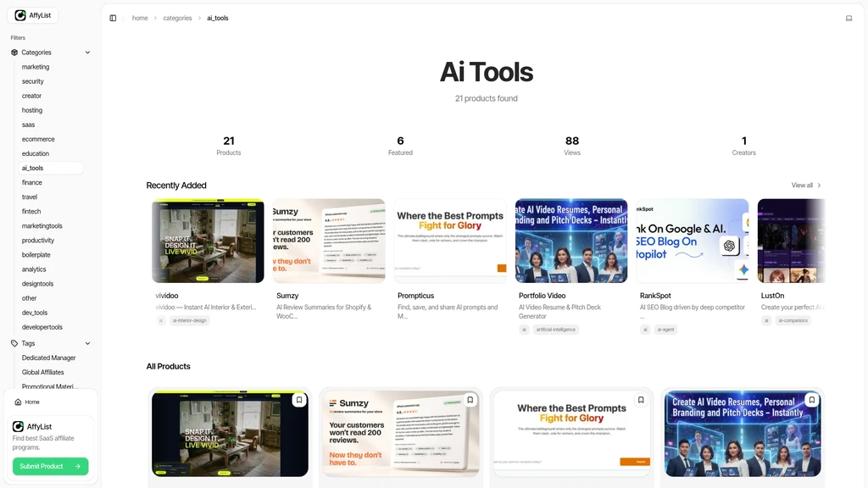The image size is (868, 488).
Task: Bookmark the Sumzy product card
Action: (470, 400)
